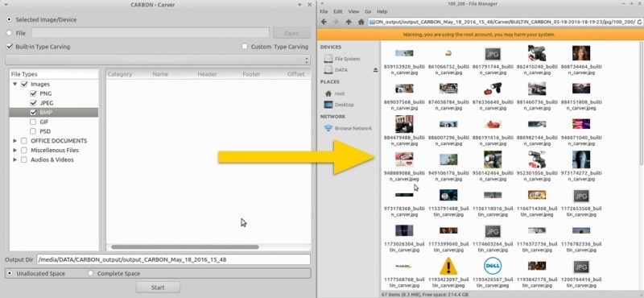This screenshot has width=644, height=298.
Task: Eject the DATA device
Action: click(375, 70)
